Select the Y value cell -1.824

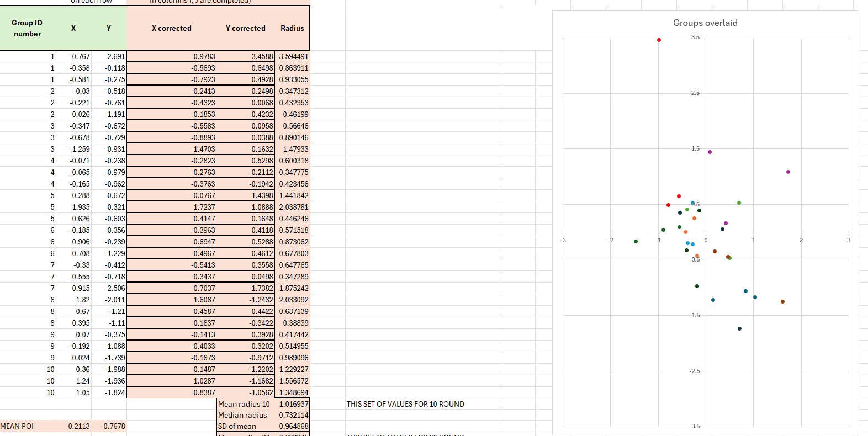click(109, 392)
